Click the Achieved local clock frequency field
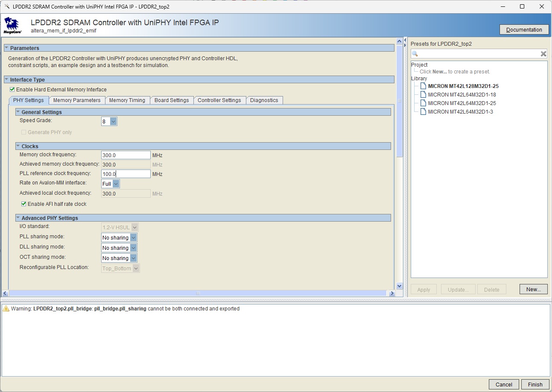The width and height of the screenshot is (552, 392). coord(126,194)
